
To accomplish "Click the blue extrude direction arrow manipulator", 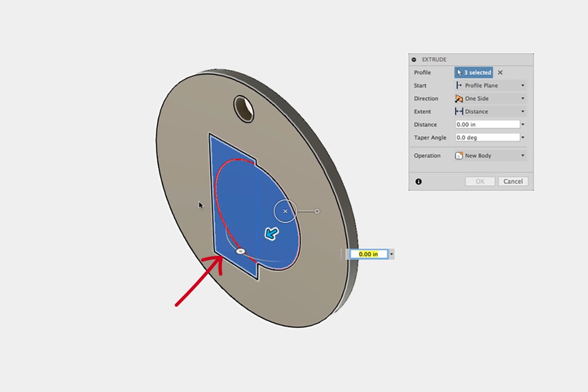I will pyautogui.click(x=271, y=234).
